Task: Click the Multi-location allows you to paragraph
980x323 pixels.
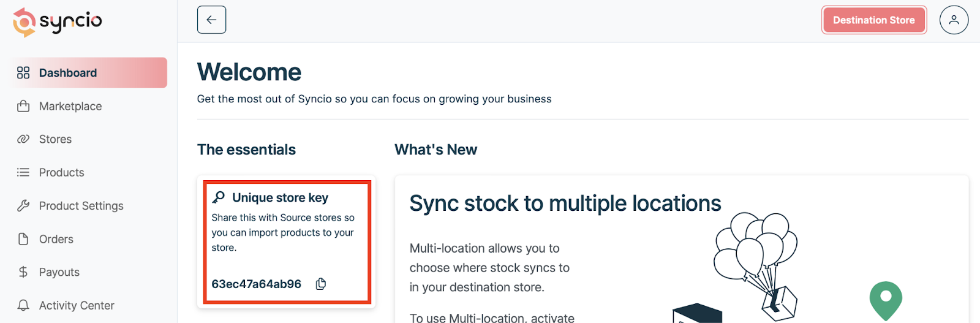Action: click(x=490, y=268)
